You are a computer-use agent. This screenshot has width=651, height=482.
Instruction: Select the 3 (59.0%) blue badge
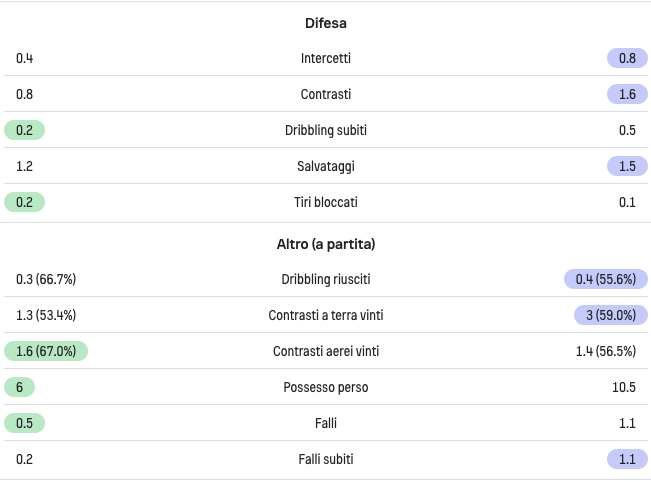click(x=611, y=315)
